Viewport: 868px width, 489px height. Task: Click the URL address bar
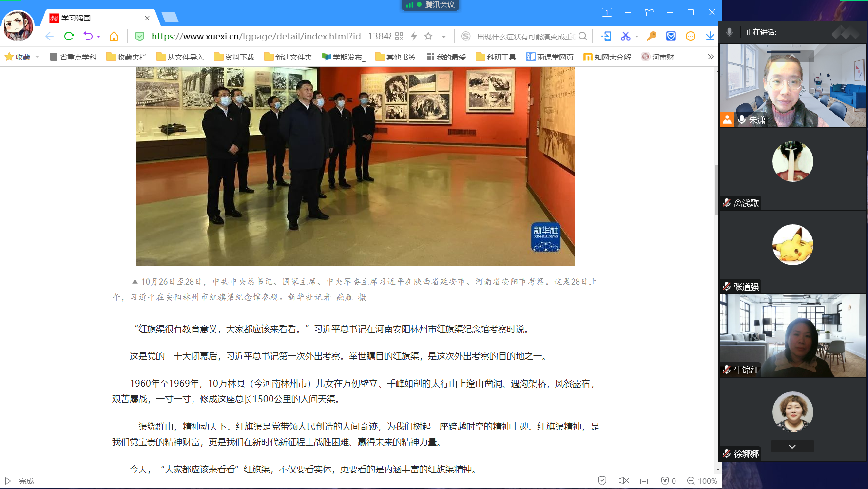[x=270, y=36]
